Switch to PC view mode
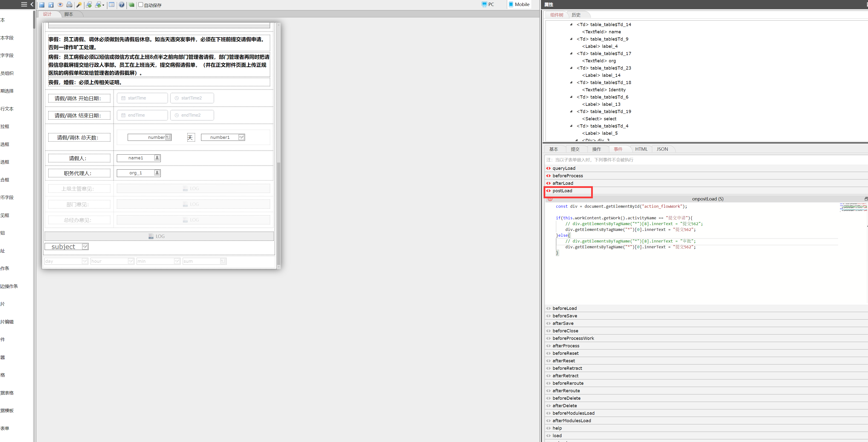868x442 pixels. [x=488, y=4]
